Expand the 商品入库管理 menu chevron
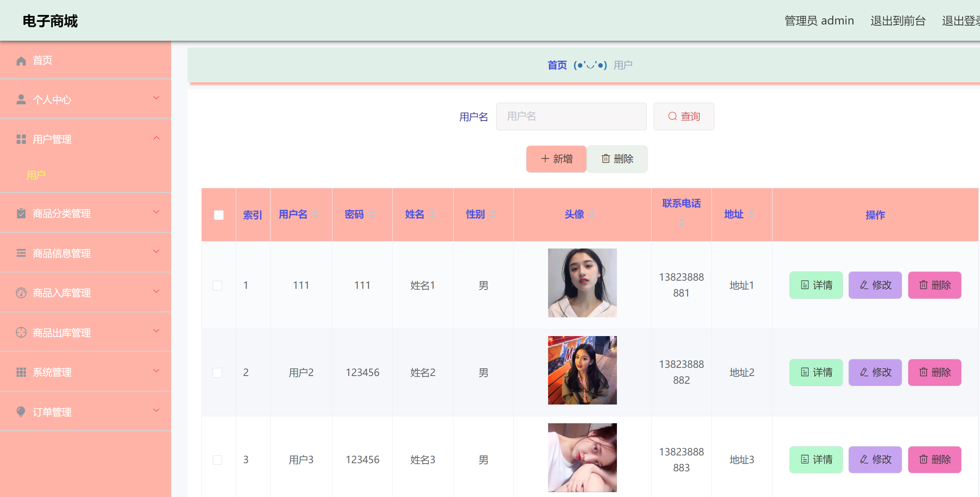980x497 pixels. tap(156, 291)
